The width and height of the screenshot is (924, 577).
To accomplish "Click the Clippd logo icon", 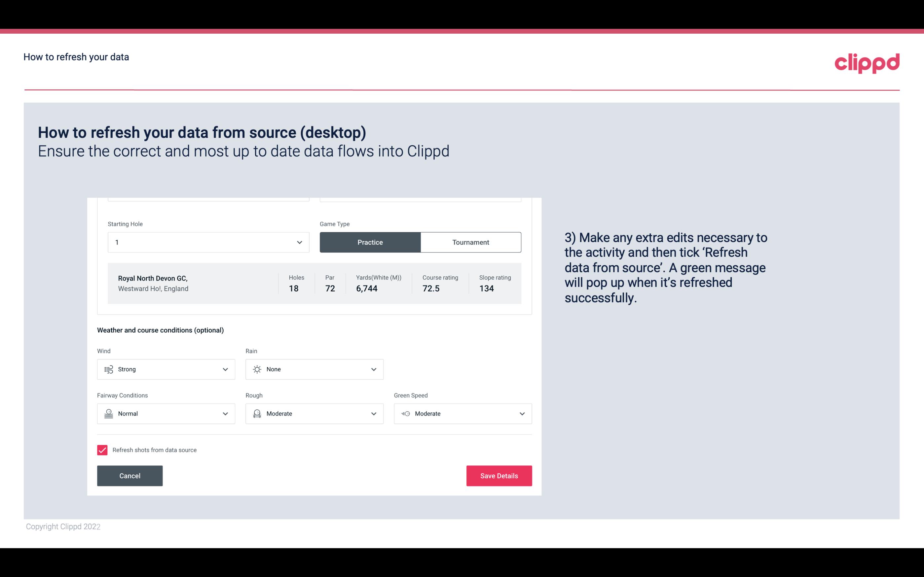I will tap(867, 62).
